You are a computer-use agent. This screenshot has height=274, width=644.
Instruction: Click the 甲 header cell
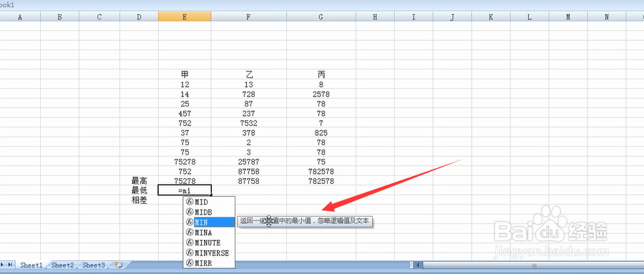[x=185, y=74]
